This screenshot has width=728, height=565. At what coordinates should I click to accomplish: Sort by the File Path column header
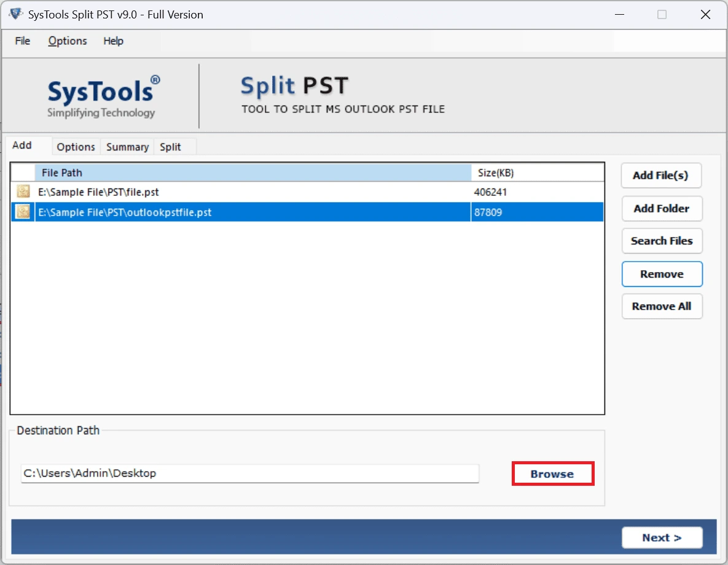(253, 173)
